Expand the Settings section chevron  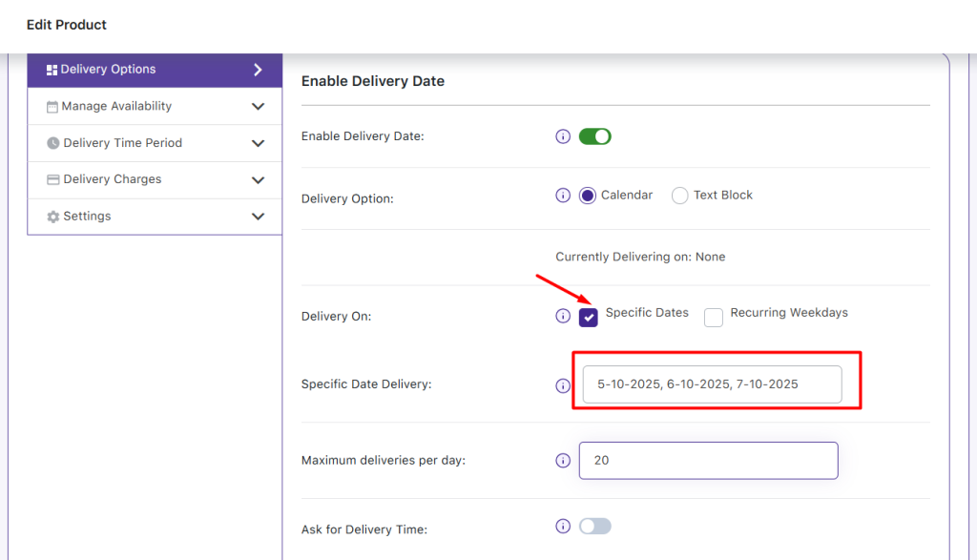pyautogui.click(x=258, y=217)
